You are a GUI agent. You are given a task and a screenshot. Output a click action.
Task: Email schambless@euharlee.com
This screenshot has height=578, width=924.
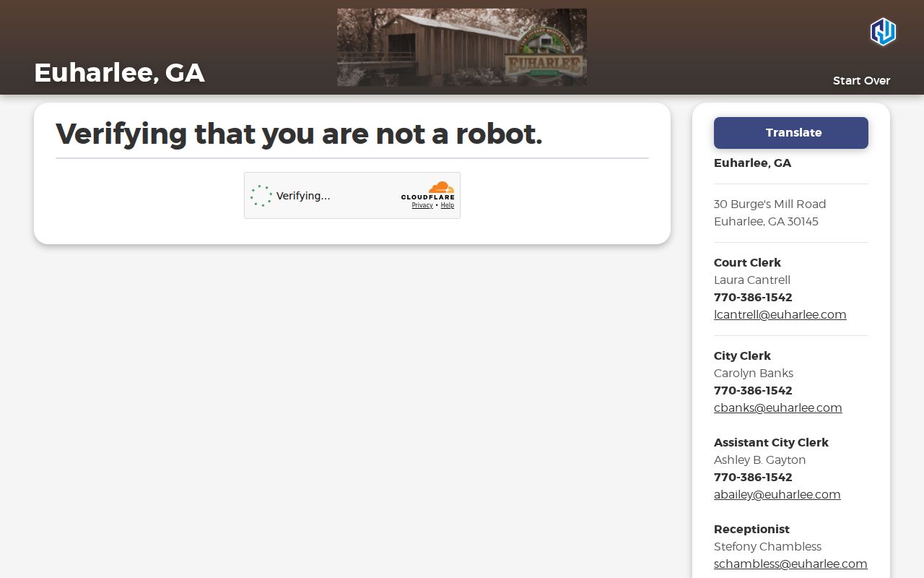790,564
